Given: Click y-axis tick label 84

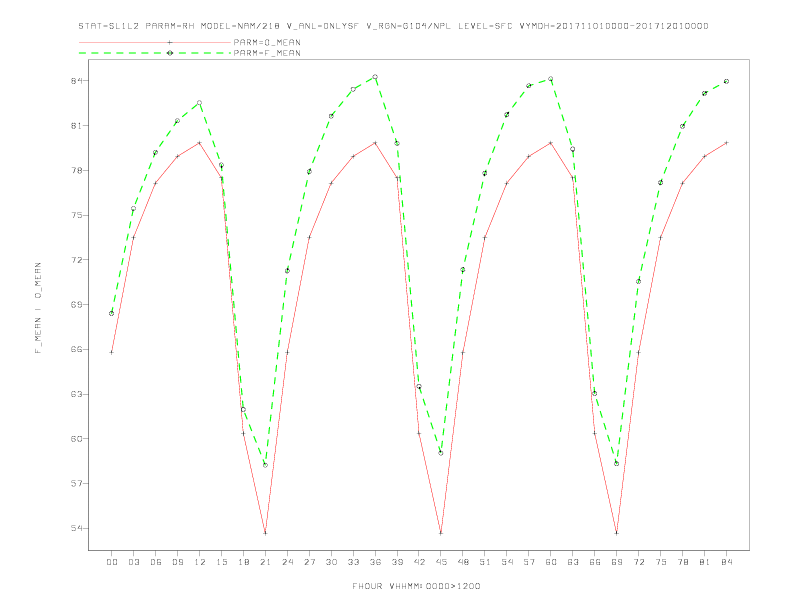Looking at the screenshot, I should click(x=77, y=81).
